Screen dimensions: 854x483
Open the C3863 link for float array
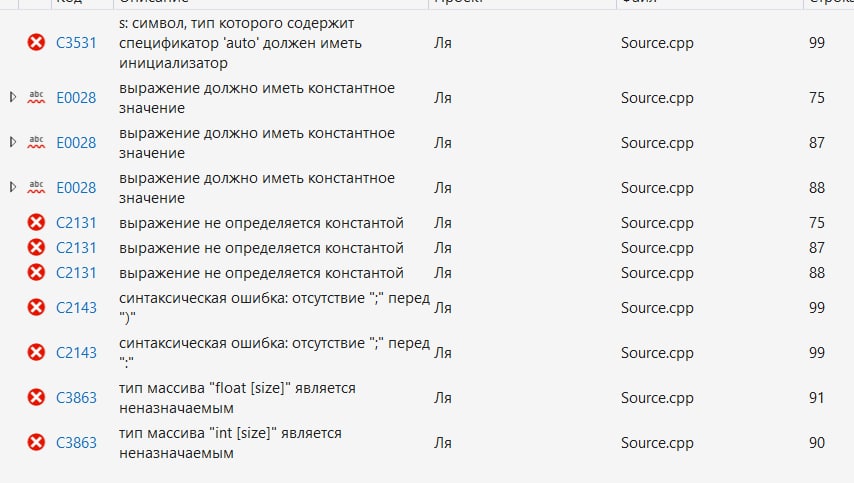[76, 397]
